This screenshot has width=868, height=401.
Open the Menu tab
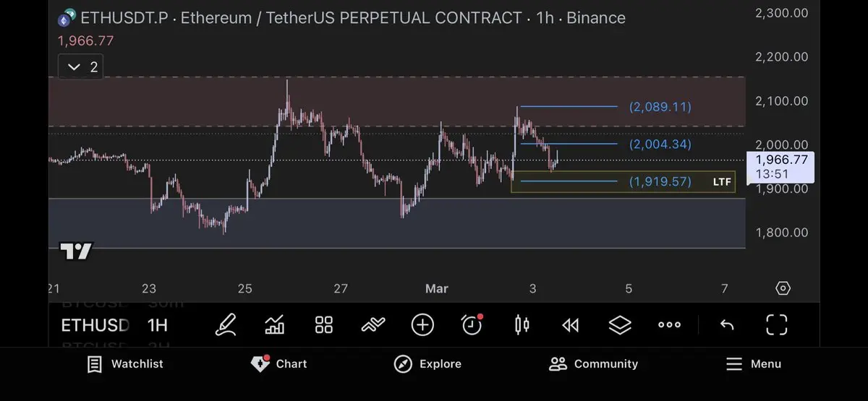[x=753, y=364]
